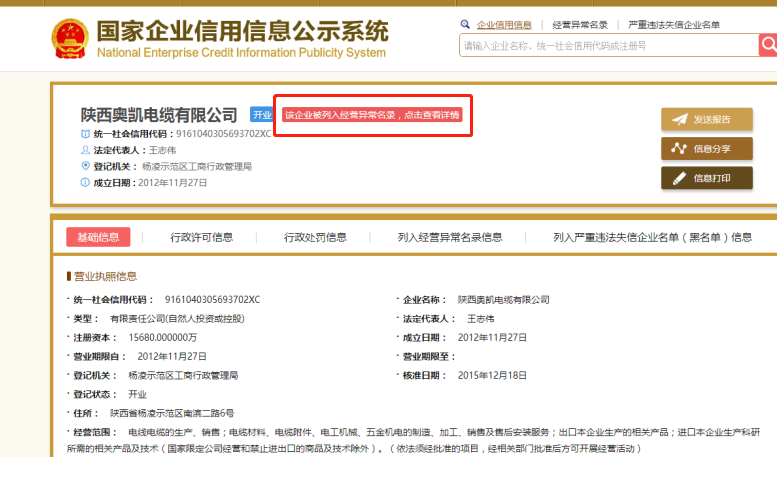Screen dimensions: 782x489
Task: Click the pencil icon on 信息打印
Action: pyautogui.click(x=679, y=178)
